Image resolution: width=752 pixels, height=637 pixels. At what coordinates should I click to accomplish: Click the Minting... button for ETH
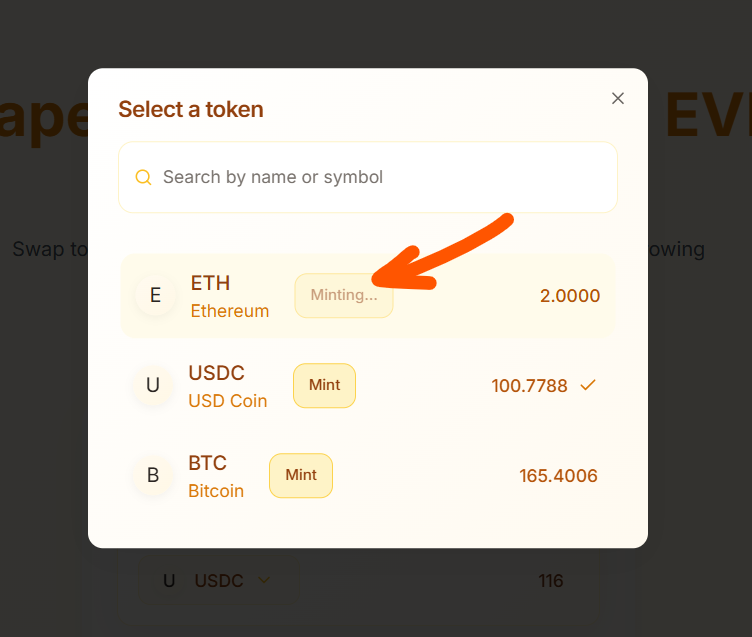(344, 295)
